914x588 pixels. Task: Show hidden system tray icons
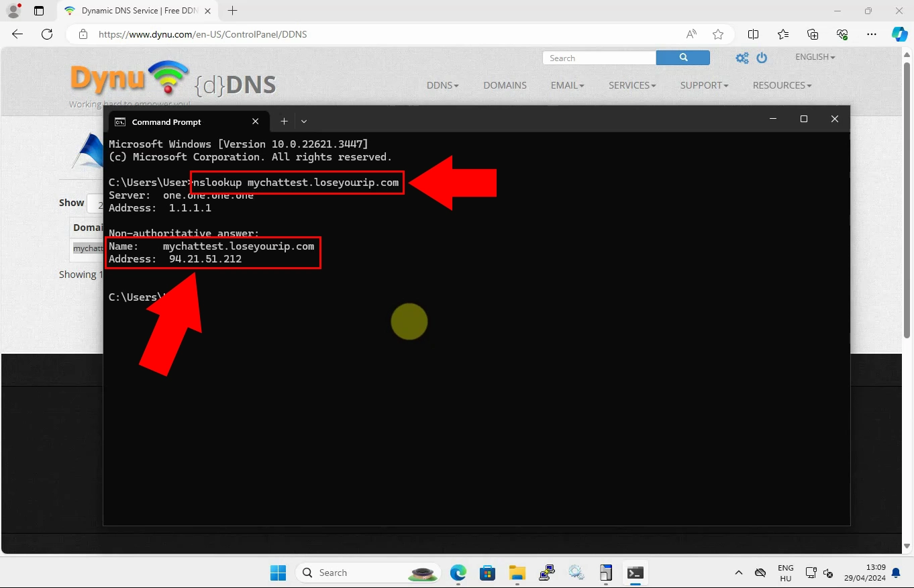pyautogui.click(x=739, y=573)
